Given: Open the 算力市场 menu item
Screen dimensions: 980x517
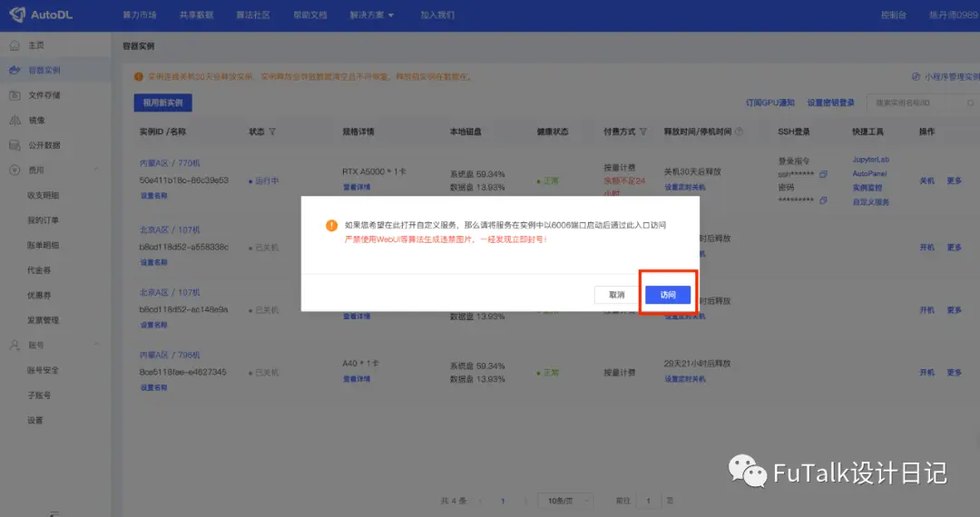Looking at the screenshot, I should 140,15.
